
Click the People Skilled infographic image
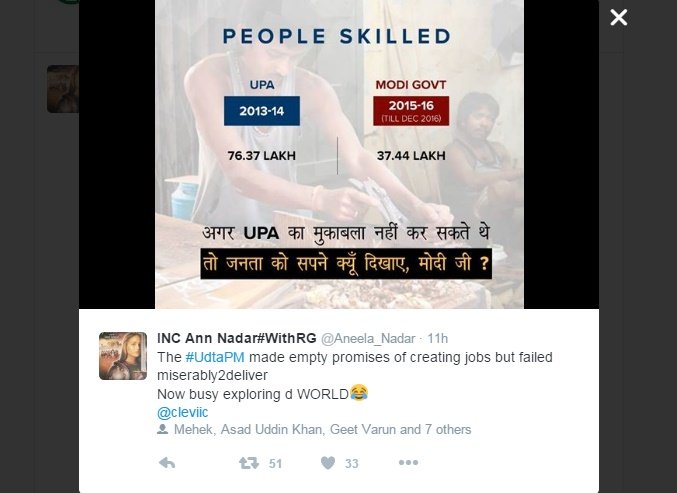(339, 154)
